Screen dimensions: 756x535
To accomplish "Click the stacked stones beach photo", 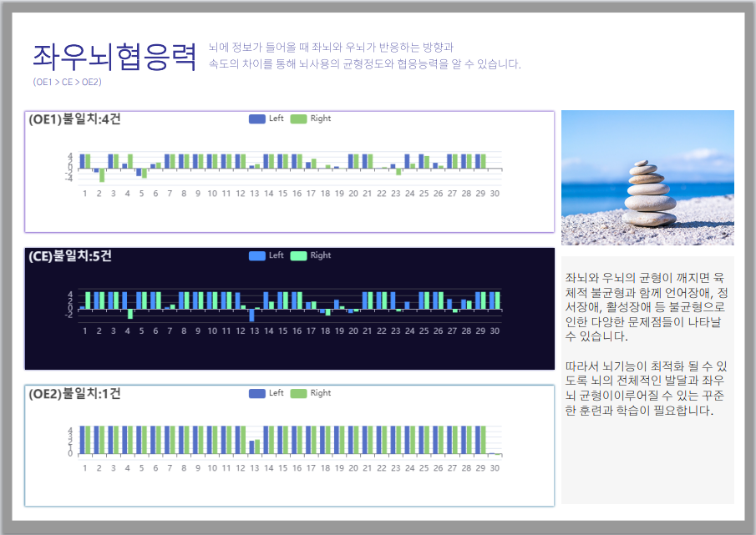I will [647, 178].
